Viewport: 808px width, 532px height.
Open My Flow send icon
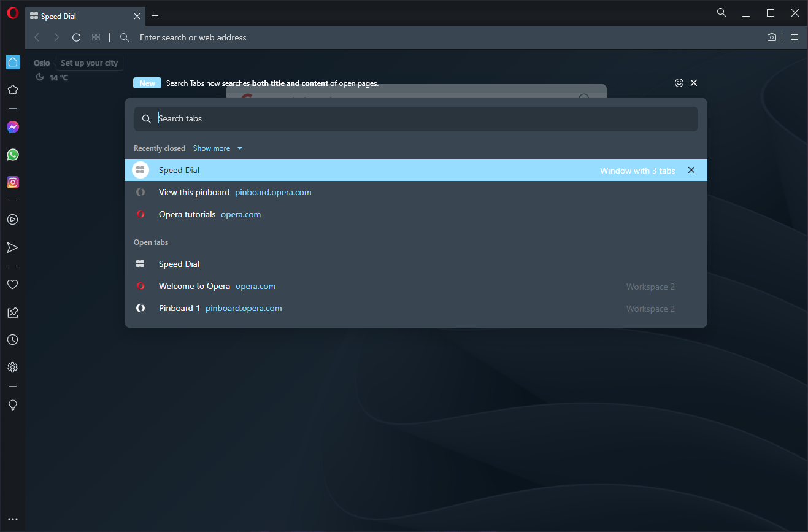click(12, 247)
